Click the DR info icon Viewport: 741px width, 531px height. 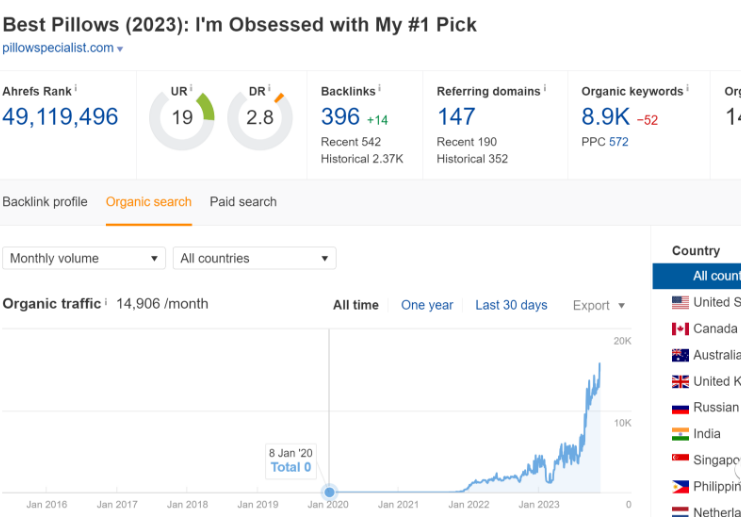[269, 88]
